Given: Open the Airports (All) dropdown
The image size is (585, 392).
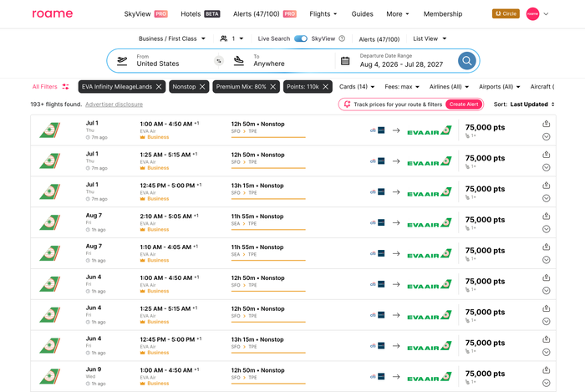Looking at the screenshot, I should point(499,87).
